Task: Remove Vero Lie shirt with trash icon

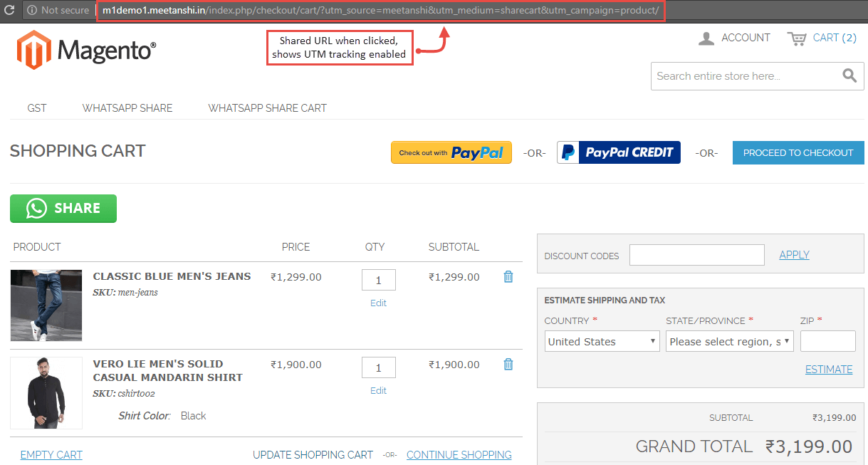Action: coord(508,364)
